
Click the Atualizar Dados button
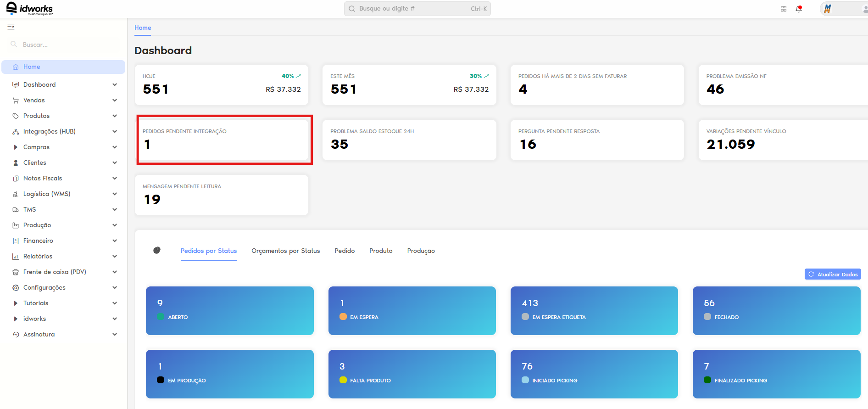(833, 274)
